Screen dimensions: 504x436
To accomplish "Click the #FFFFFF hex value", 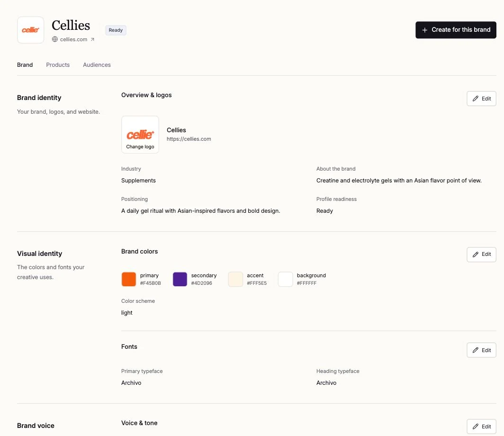I will click(x=306, y=283).
